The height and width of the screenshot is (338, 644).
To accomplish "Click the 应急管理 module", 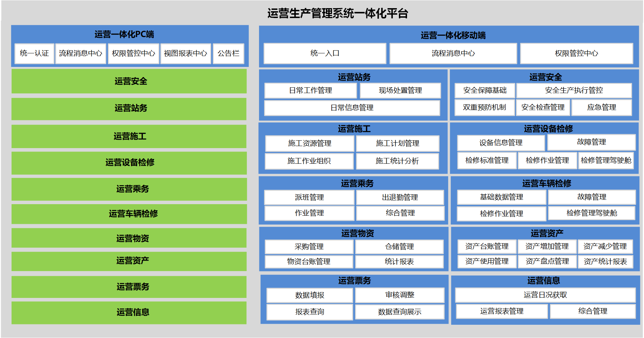I will pos(601,107).
